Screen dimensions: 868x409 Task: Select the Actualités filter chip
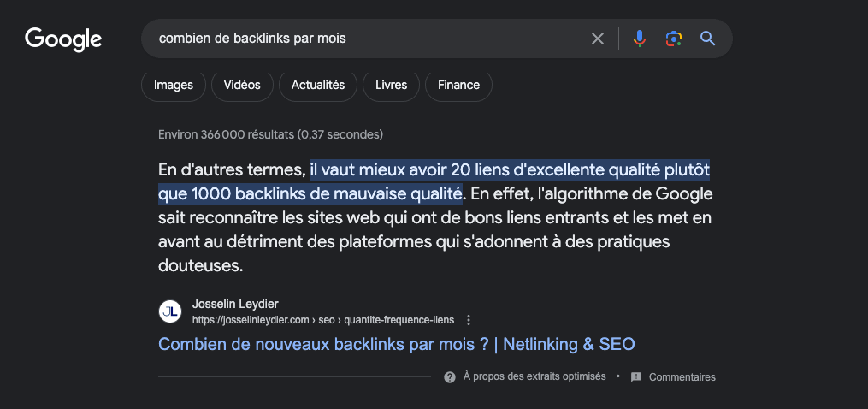coord(318,86)
